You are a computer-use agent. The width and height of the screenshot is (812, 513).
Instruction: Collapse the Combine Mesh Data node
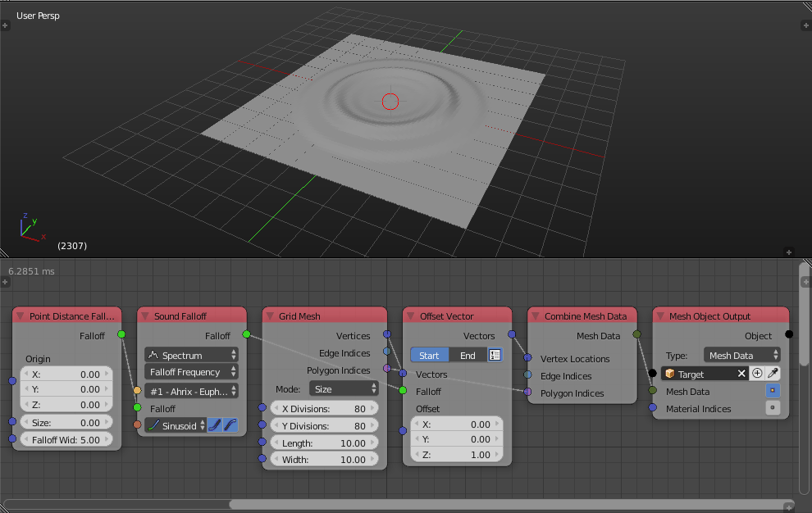536,316
